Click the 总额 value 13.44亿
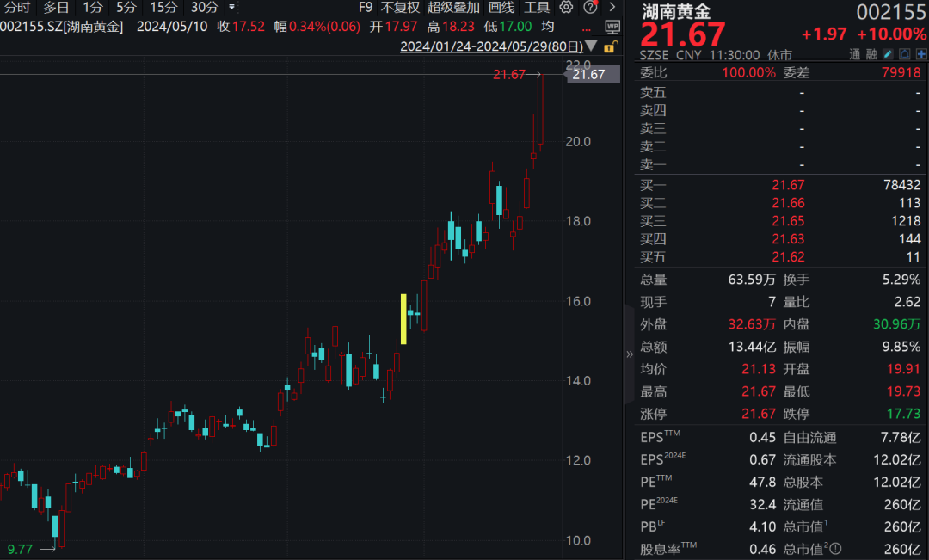 752,347
